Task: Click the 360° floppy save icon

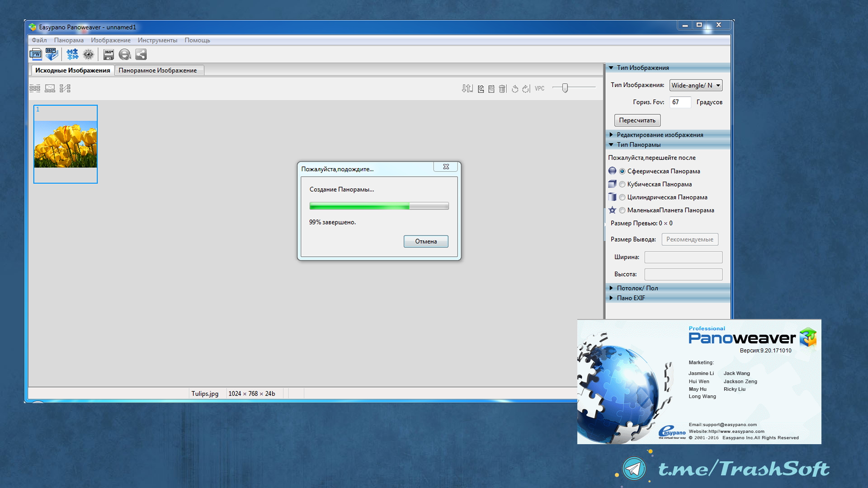Action: [108, 55]
